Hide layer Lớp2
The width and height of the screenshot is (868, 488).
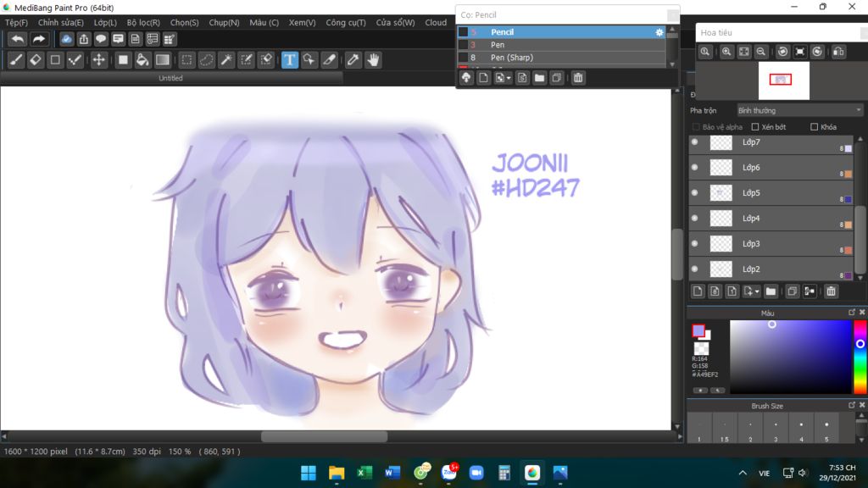coord(695,269)
